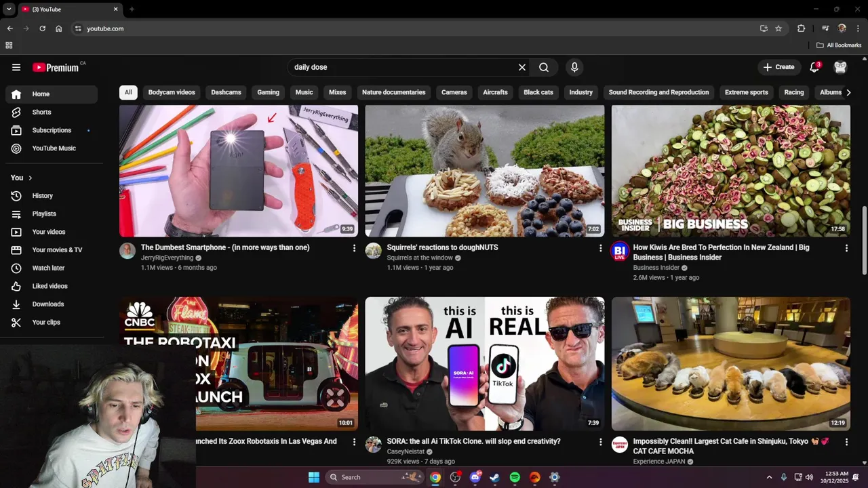This screenshot has width=868, height=488.
Task: Select the Extreme sports chip
Action: (747, 92)
